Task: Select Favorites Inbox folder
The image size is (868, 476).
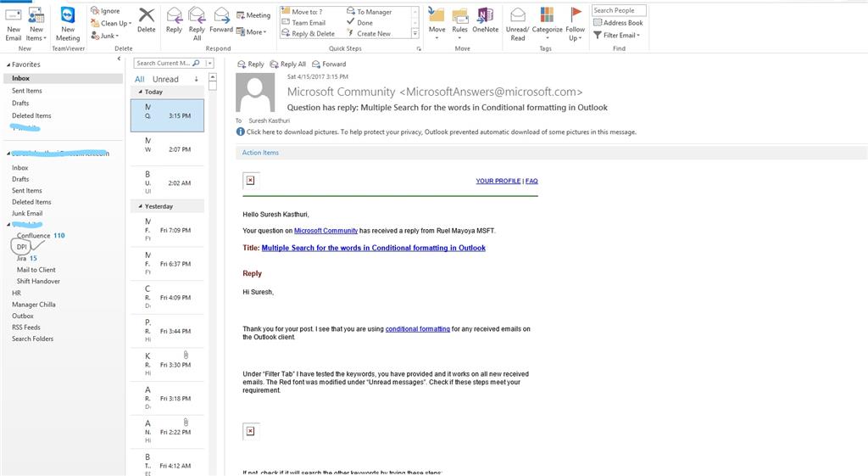Action: [x=63, y=79]
